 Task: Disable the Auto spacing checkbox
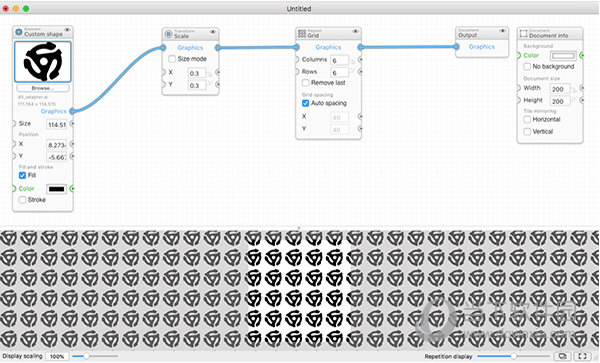pyautogui.click(x=305, y=103)
